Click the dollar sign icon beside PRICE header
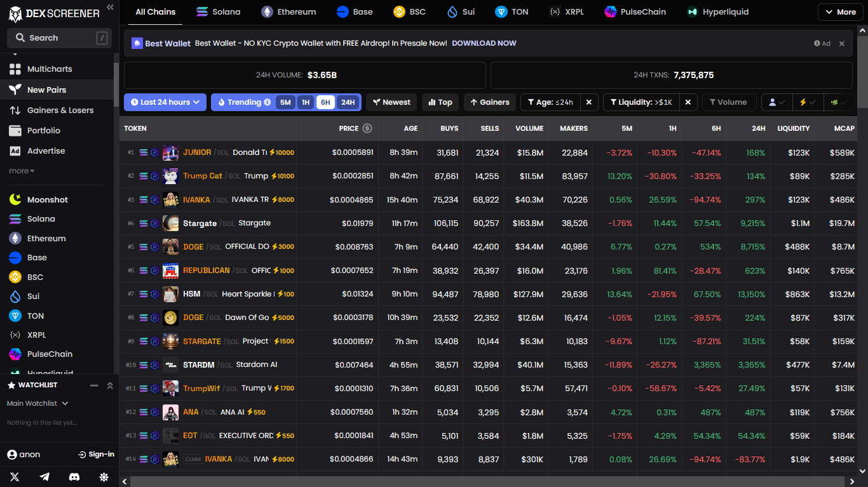Screen dimensions: 868x487 367,128
